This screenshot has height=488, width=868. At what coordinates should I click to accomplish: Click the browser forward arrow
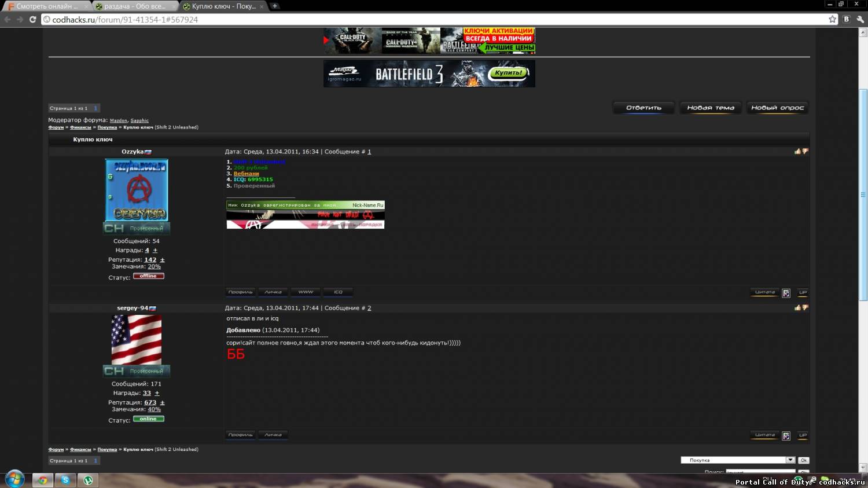coord(20,19)
